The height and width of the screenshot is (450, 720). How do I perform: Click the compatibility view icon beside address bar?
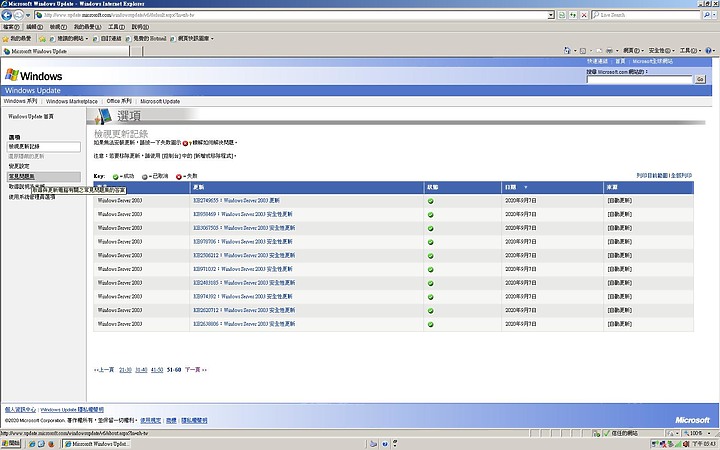coord(562,15)
